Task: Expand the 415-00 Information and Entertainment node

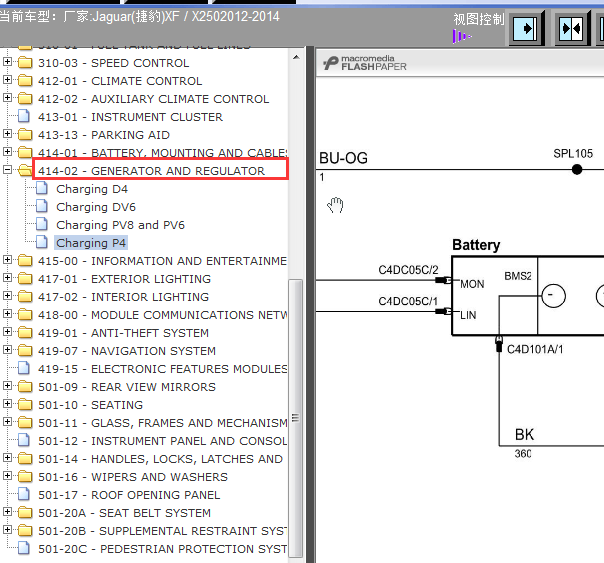Action: 7,260
